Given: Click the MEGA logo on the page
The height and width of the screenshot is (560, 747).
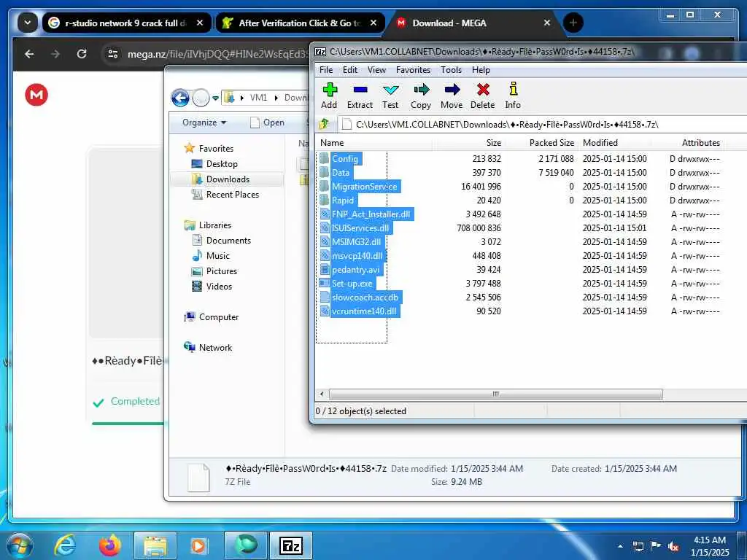Looking at the screenshot, I should (36, 95).
